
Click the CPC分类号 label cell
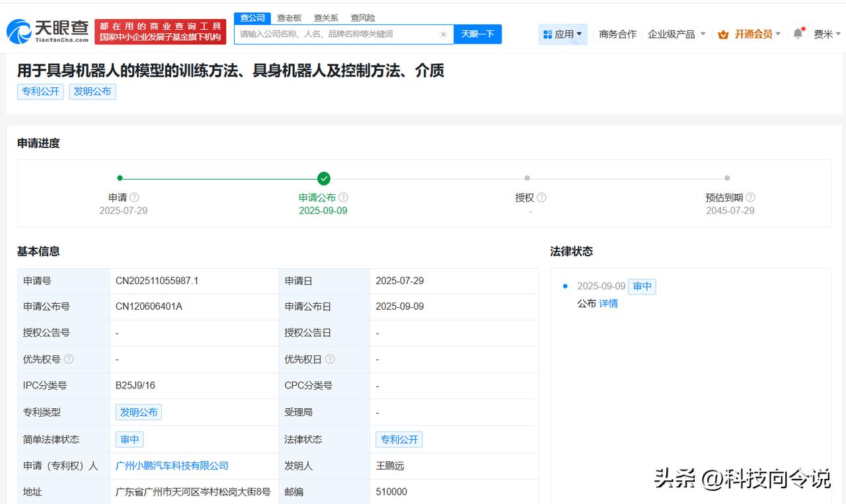pos(325,386)
